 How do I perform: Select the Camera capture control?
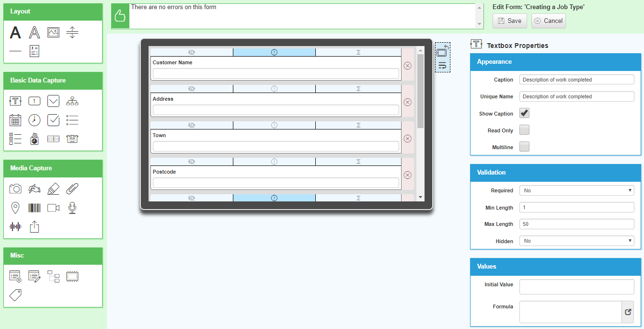15,189
